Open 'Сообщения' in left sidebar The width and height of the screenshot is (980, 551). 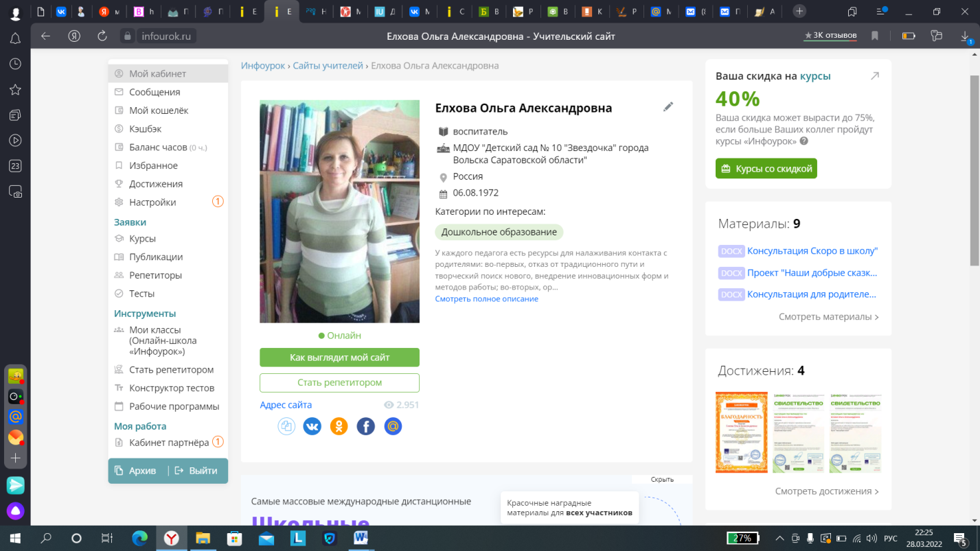click(155, 92)
